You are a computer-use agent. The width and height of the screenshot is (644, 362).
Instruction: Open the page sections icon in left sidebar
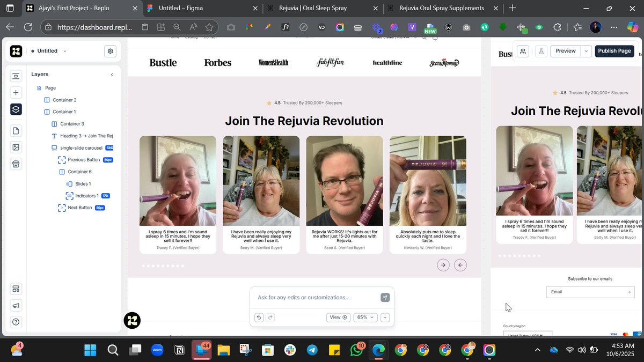pos(16,76)
